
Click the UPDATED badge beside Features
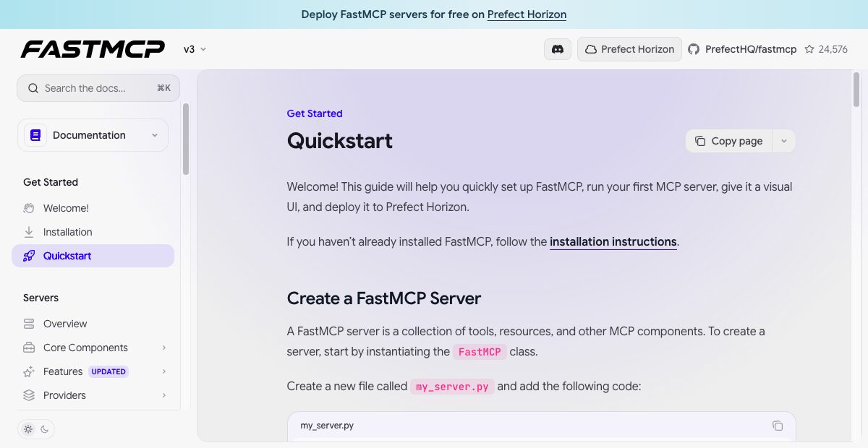tap(109, 371)
